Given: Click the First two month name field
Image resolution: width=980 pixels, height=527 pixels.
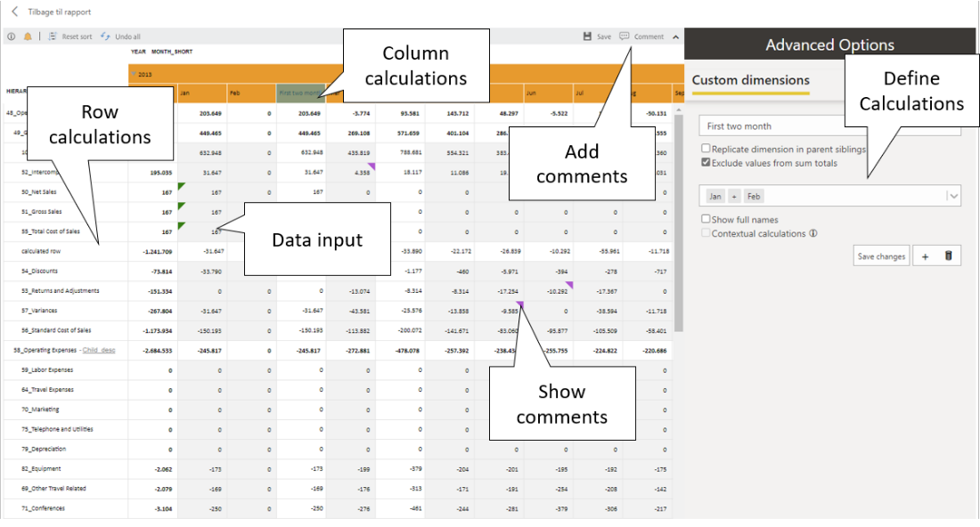Looking at the screenshot, I should (829, 126).
